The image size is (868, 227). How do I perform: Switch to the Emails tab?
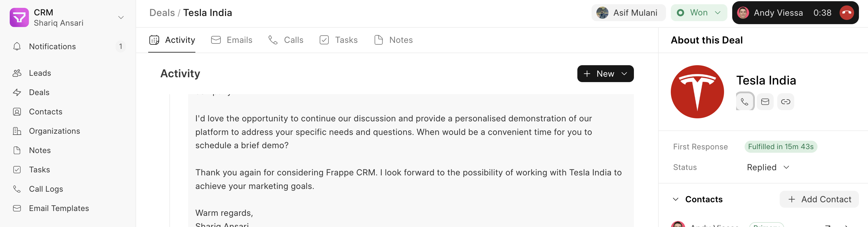[231, 40]
